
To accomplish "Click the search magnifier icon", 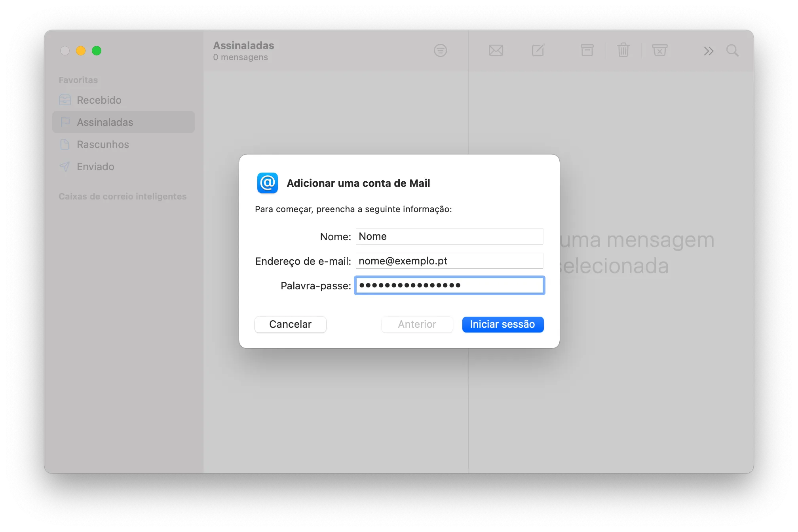I will point(732,51).
